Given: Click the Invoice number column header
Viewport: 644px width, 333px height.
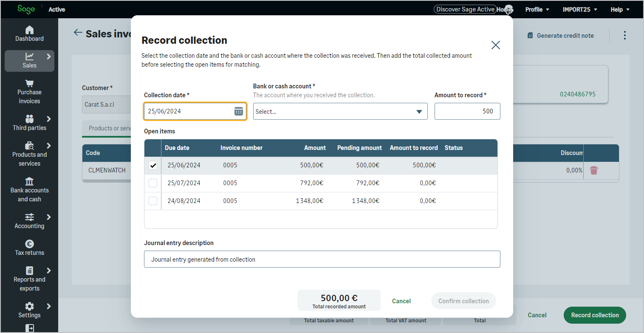Looking at the screenshot, I should tap(241, 148).
